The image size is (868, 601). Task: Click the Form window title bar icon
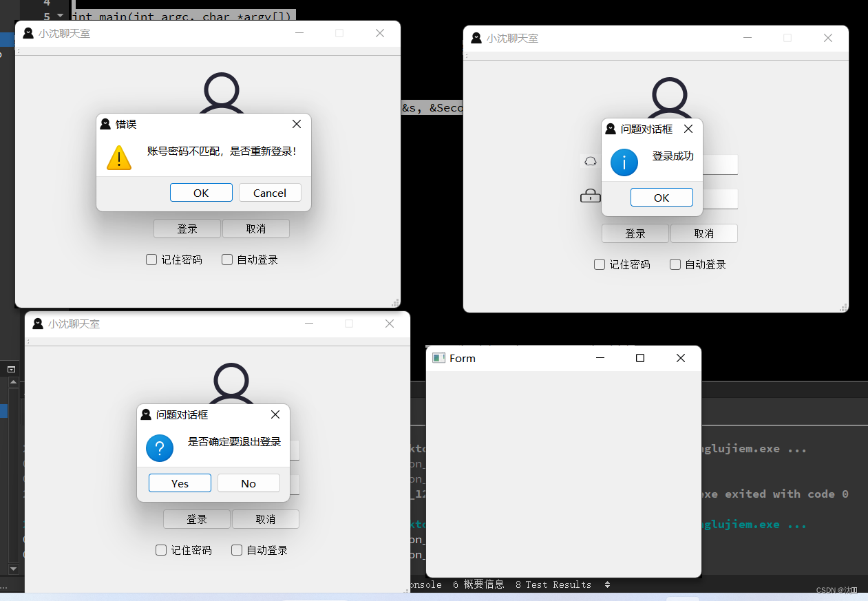point(438,358)
